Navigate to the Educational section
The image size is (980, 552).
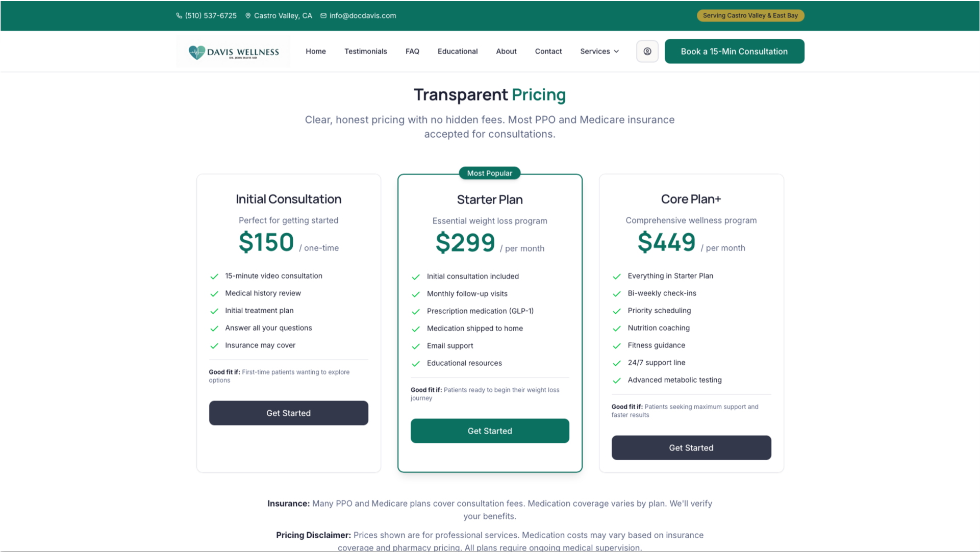coord(458,52)
